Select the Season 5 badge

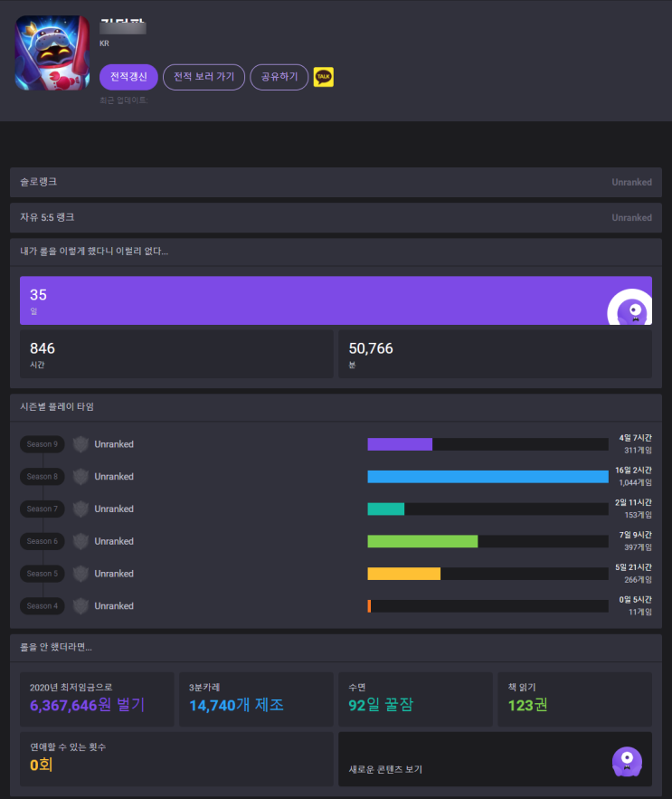click(43, 574)
